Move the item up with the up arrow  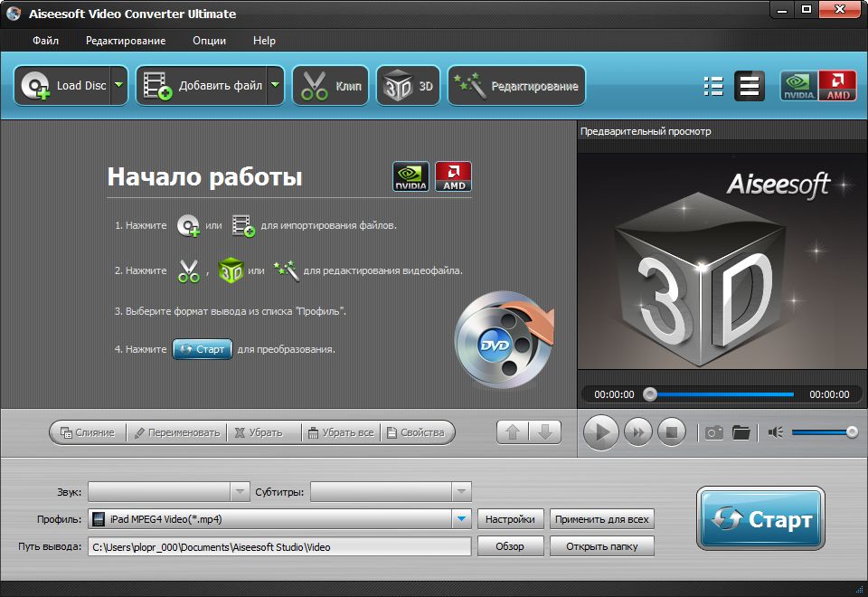[513, 432]
